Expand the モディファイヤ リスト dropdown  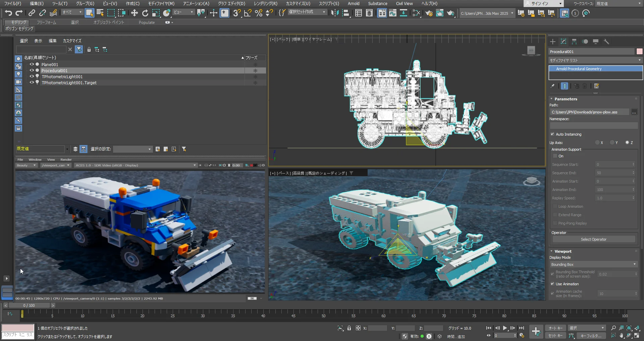595,60
